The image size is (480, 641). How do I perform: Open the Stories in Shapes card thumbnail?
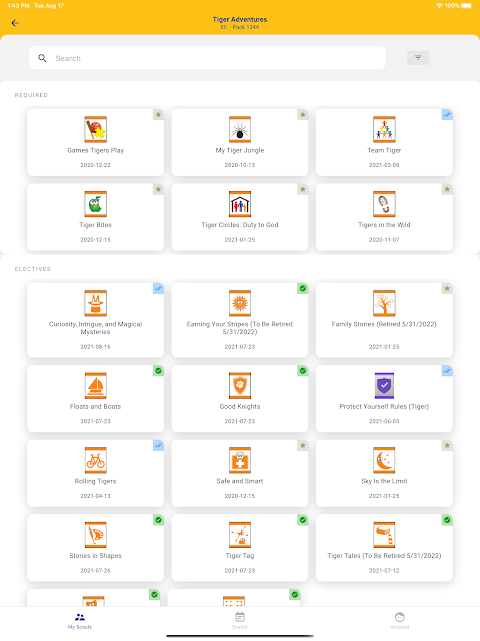point(96,535)
